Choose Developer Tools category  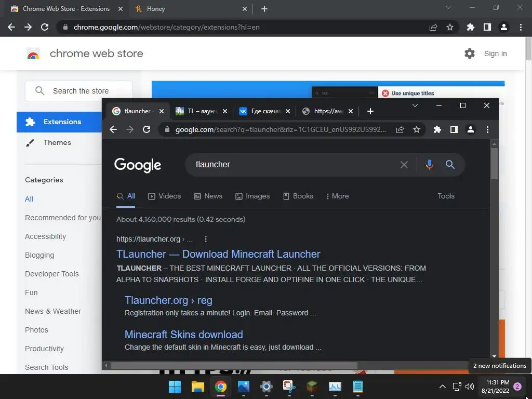click(52, 274)
